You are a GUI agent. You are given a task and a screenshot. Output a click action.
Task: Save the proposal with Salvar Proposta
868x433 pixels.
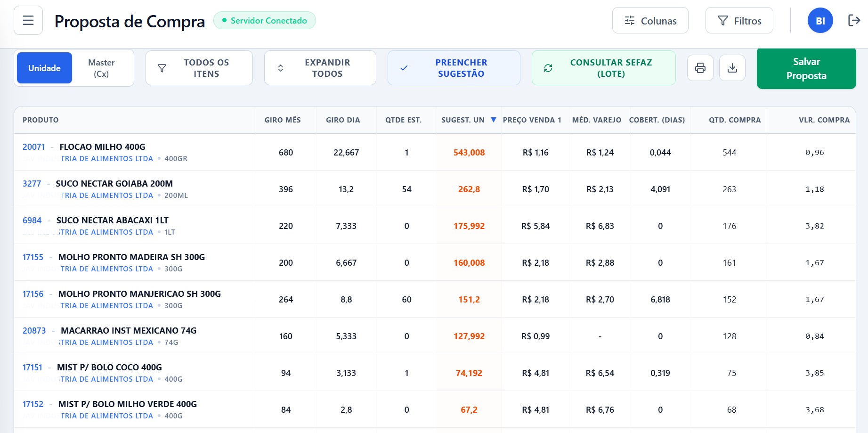806,68
